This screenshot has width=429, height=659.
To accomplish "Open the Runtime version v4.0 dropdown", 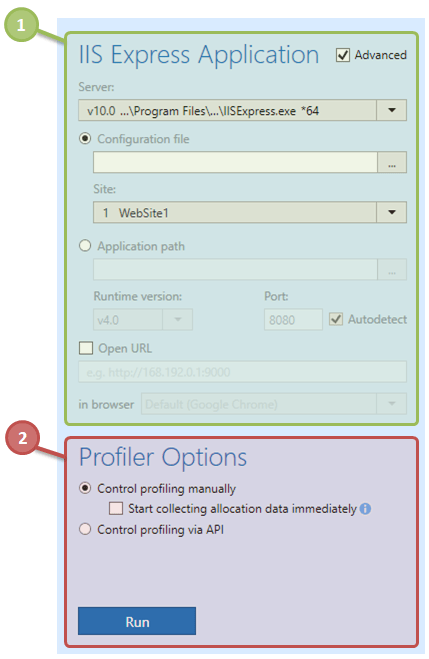I will click(143, 320).
